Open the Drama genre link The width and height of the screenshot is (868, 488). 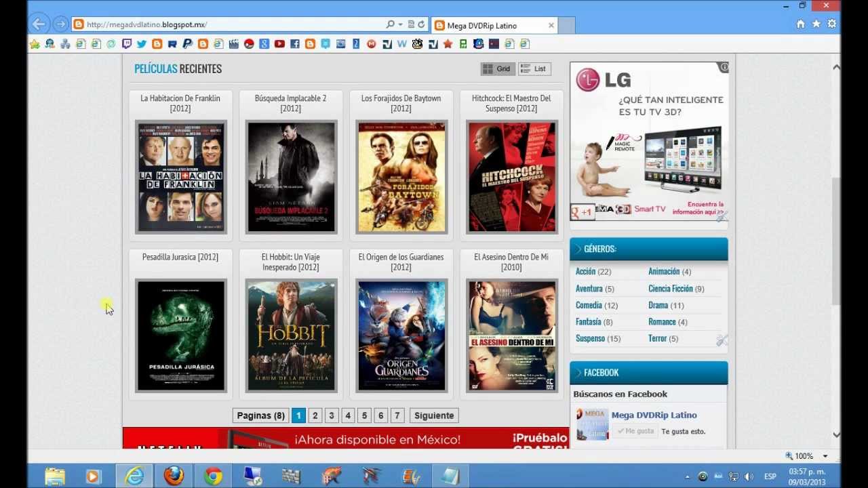tap(658, 306)
